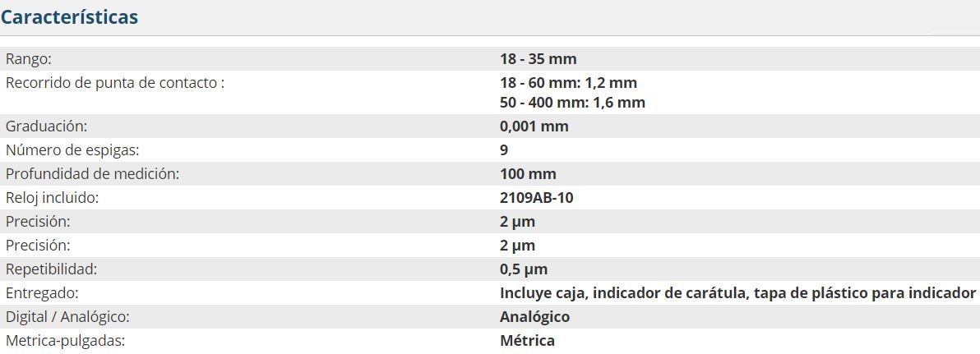Click the Características section heading
The width and height of the screenshot is (980, 354).
pyautogui.click(x=69, y=16)
